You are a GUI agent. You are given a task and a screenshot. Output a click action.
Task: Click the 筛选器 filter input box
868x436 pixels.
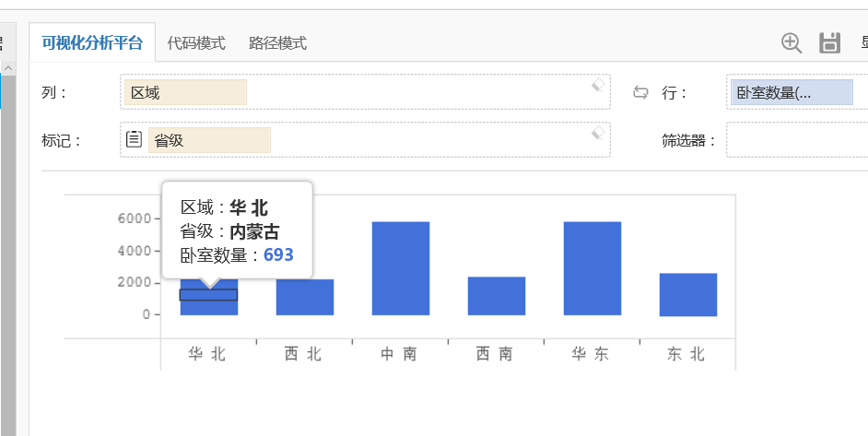tap(796, 140)
